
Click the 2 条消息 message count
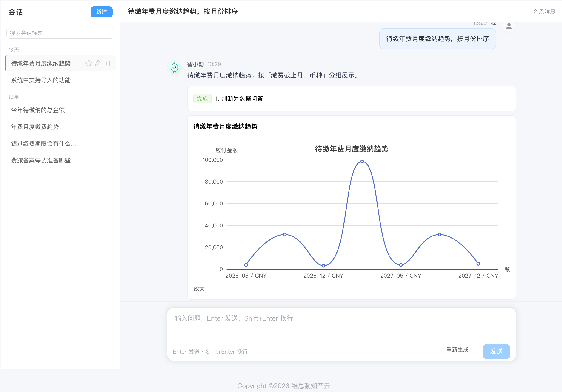(x=545, y=11)
